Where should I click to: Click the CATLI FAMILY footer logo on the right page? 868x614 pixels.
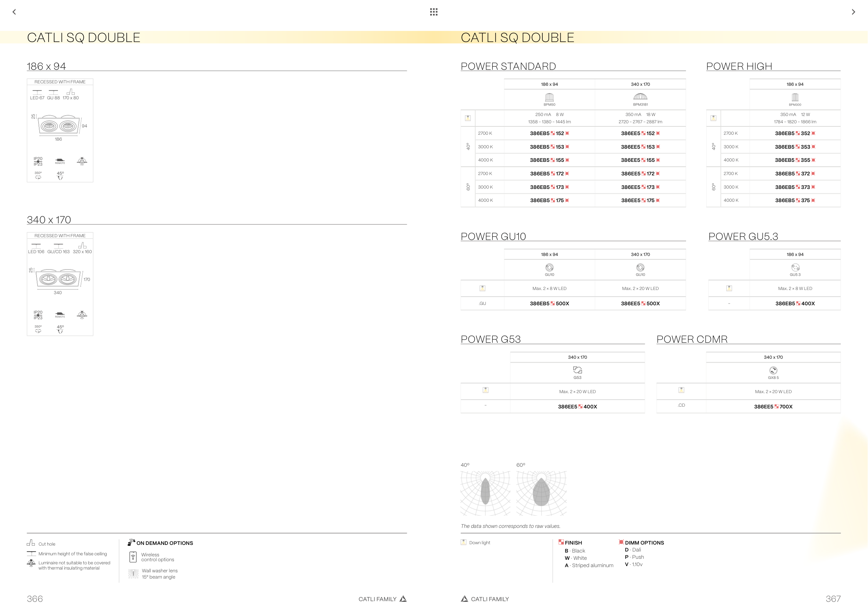click(x=465, y=599)
